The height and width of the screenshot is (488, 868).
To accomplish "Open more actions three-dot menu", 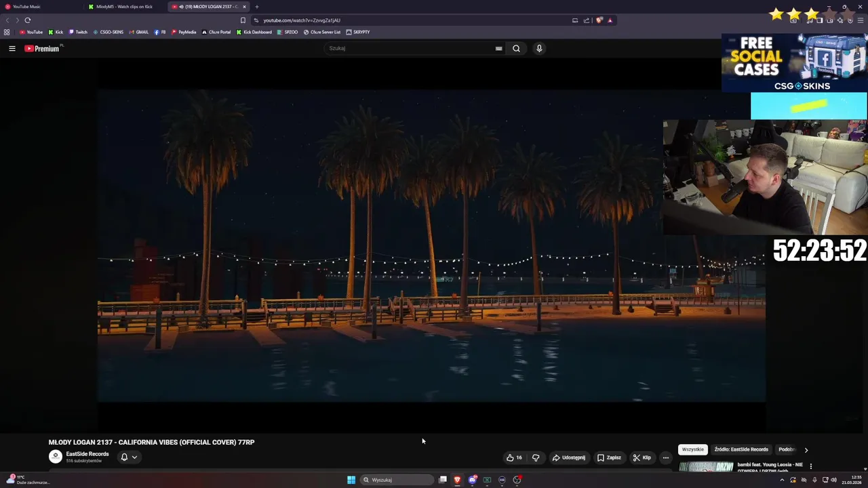I will pyautogui.click(x=665, y=457).
